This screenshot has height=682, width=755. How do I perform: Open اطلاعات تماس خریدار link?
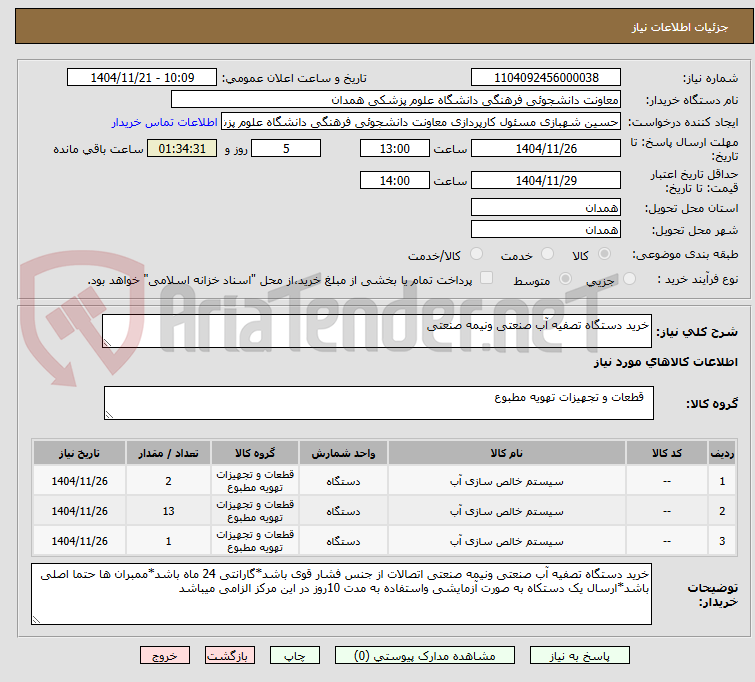tap(165, 122)
